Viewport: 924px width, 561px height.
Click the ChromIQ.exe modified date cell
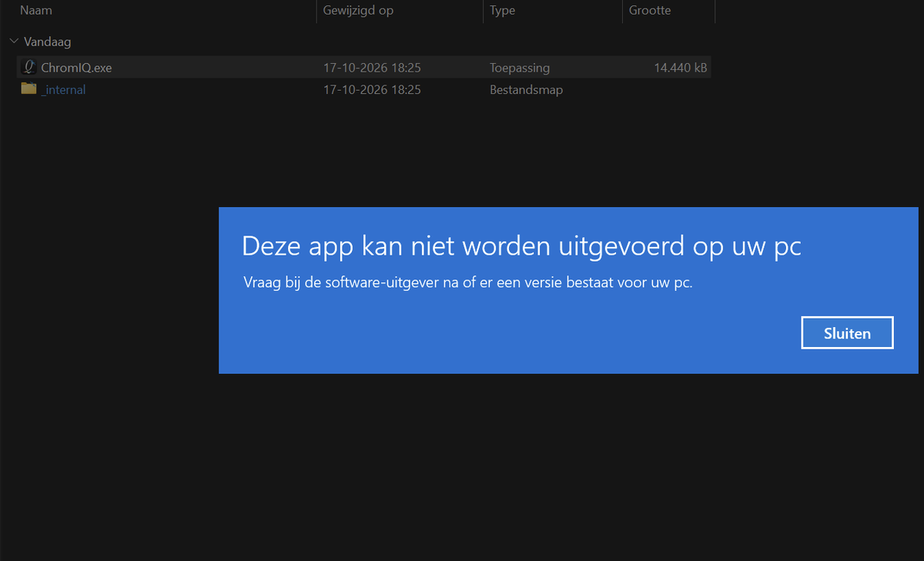click(x=372, y=68)
